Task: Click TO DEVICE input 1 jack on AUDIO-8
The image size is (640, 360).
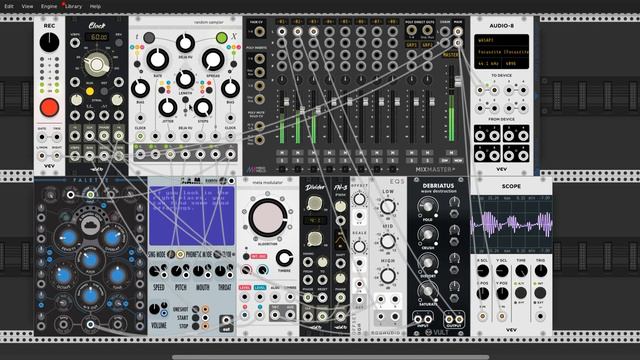Action: [480, 90]
